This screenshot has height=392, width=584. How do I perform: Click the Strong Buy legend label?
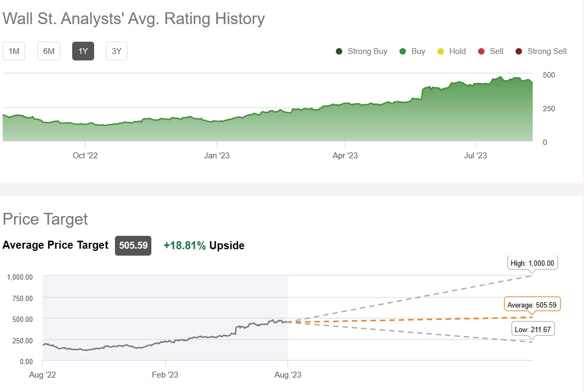[x=367, y=51]
